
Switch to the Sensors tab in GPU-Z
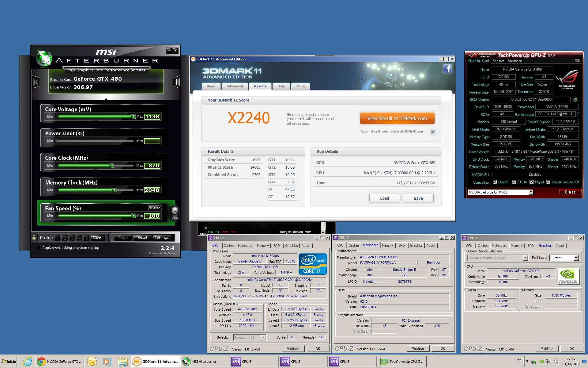pos(498,61)
